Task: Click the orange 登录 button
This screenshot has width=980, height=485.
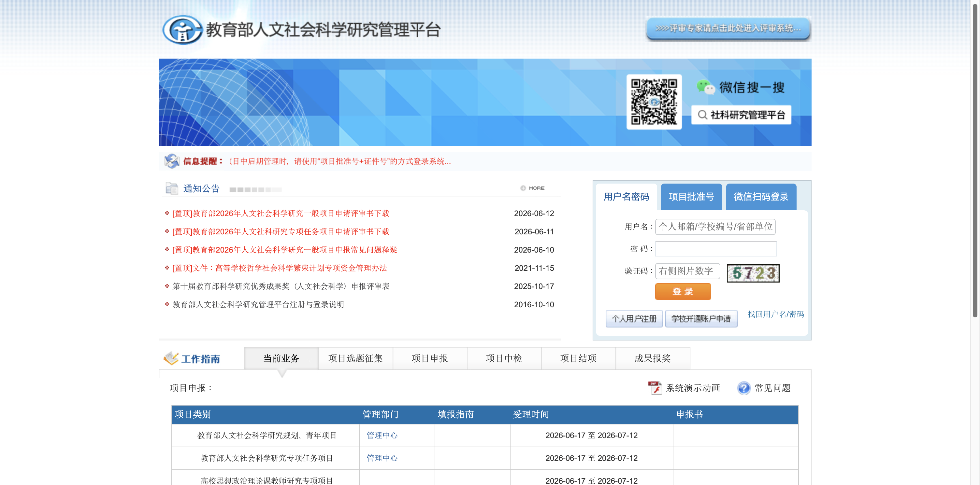Action: pos(683,292)
